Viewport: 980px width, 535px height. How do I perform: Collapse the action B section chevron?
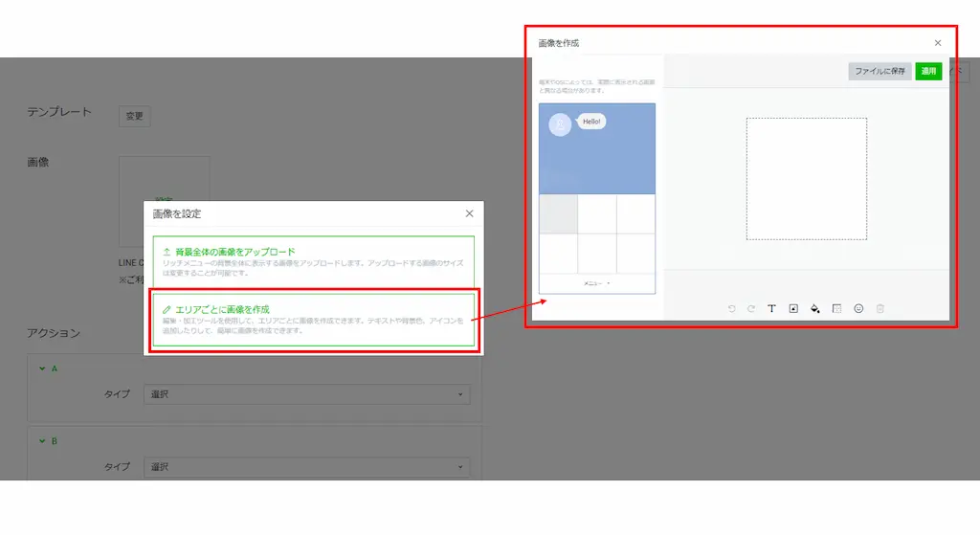click(42, 441)
